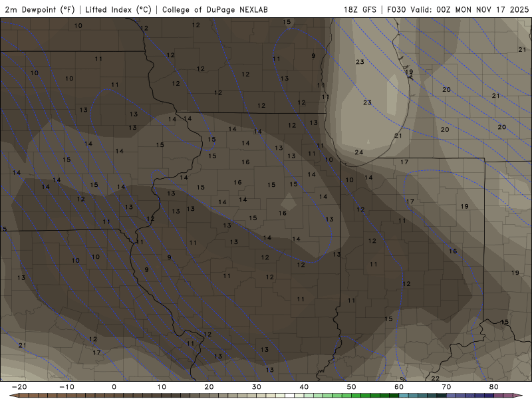Image resolution: width=532 pixels, height=399 pixels.
Task: Select the "30" color scale label
Action: [x=257, y=387]
